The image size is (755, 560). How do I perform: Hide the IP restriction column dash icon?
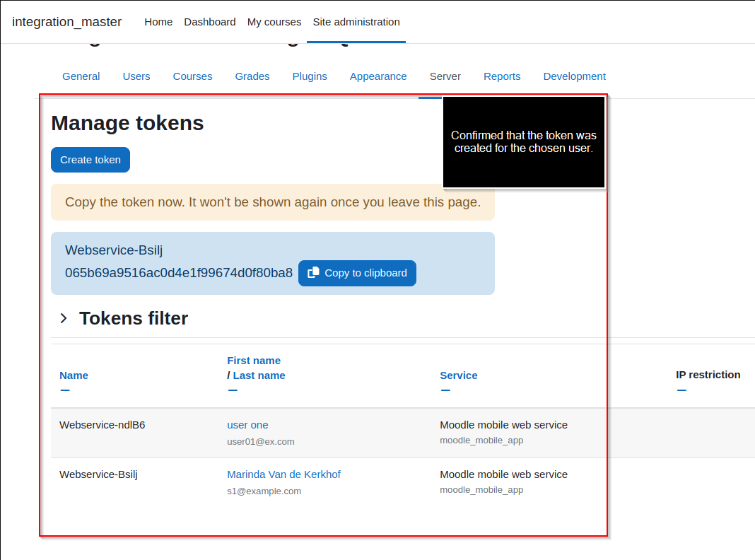click(x=681, y=390)
